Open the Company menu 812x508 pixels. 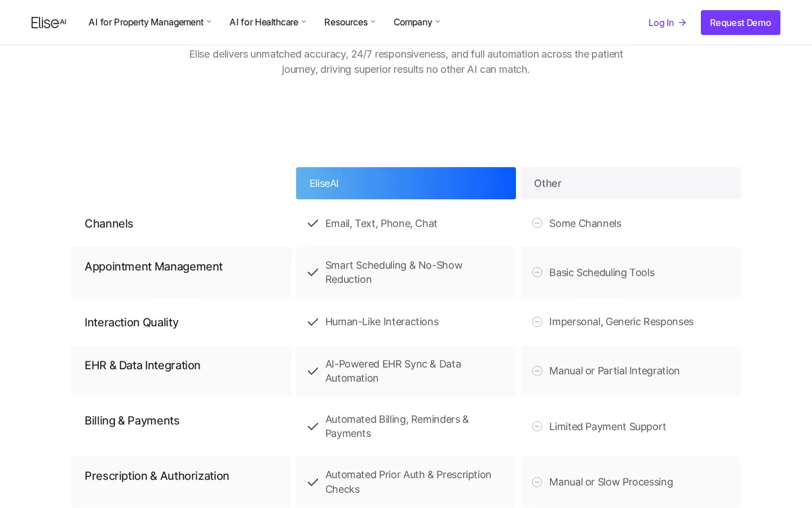point(417,22)
